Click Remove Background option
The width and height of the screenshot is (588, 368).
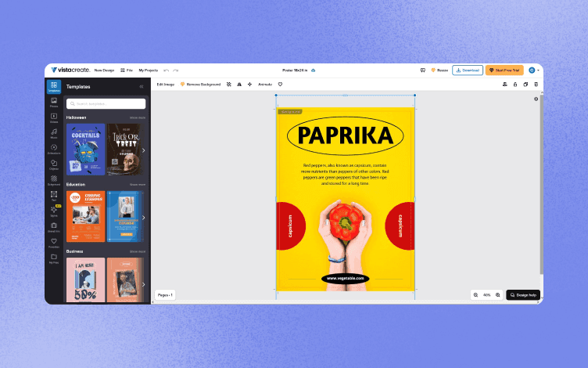point(201,85)
